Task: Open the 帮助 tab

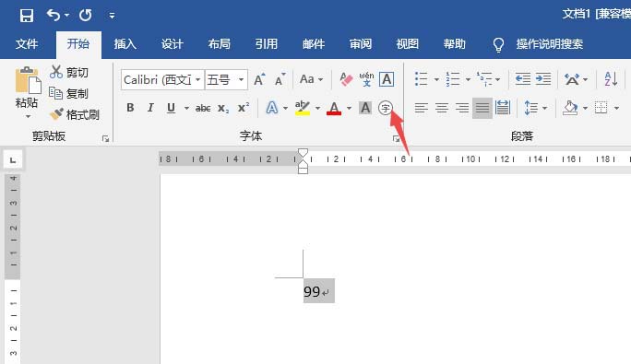Action: point(454,44)
